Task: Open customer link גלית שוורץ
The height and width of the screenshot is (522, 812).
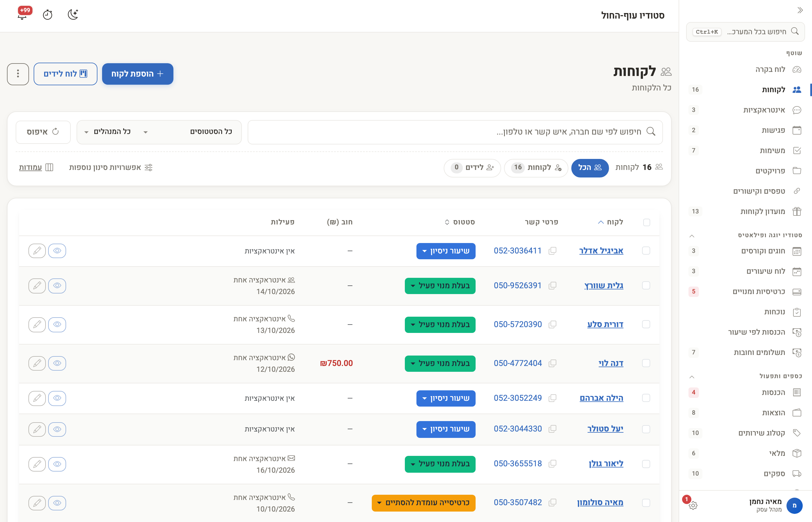Action: [603, 286]
